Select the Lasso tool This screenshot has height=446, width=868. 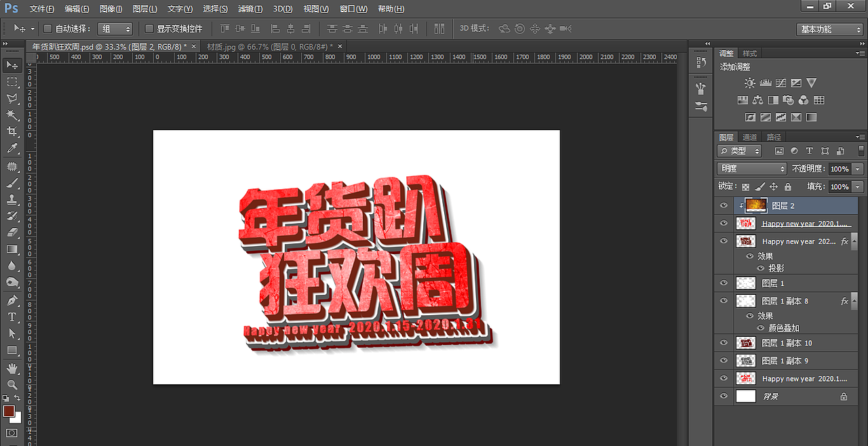pyautogui.click(x=12, y=98)
